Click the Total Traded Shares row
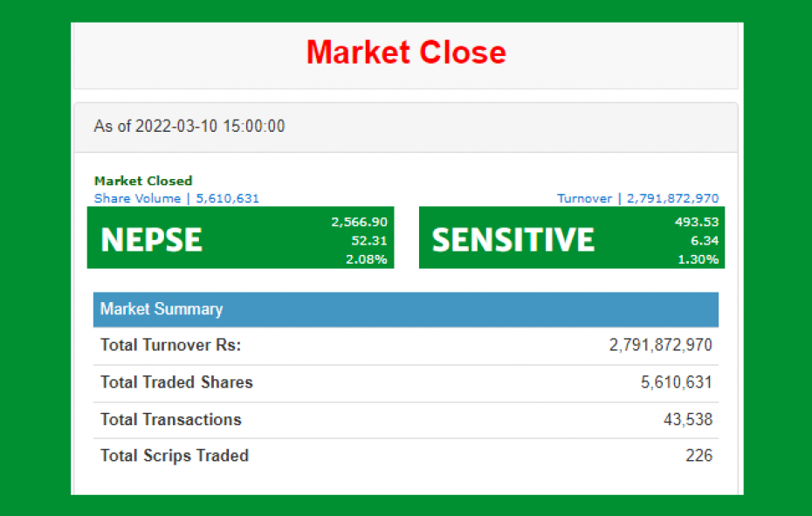The height and width of the screenshot is (516, 812). (406, 383)
